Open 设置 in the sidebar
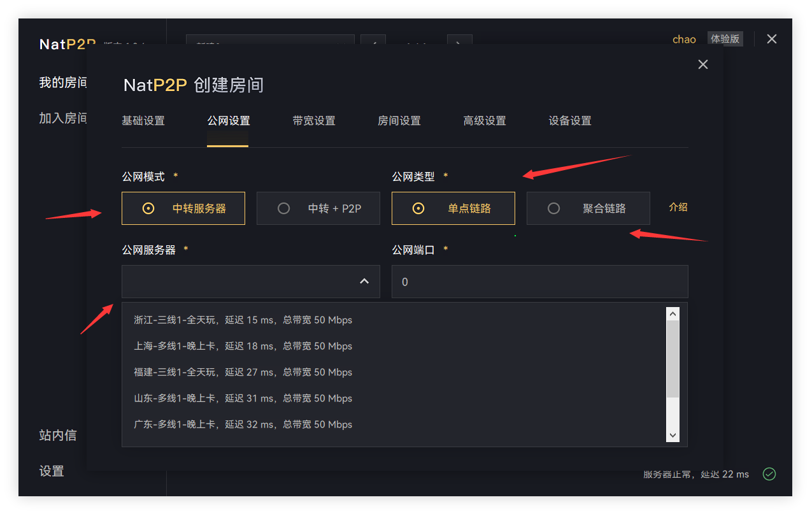Screen dimensions: 812x516 (52, 471)
